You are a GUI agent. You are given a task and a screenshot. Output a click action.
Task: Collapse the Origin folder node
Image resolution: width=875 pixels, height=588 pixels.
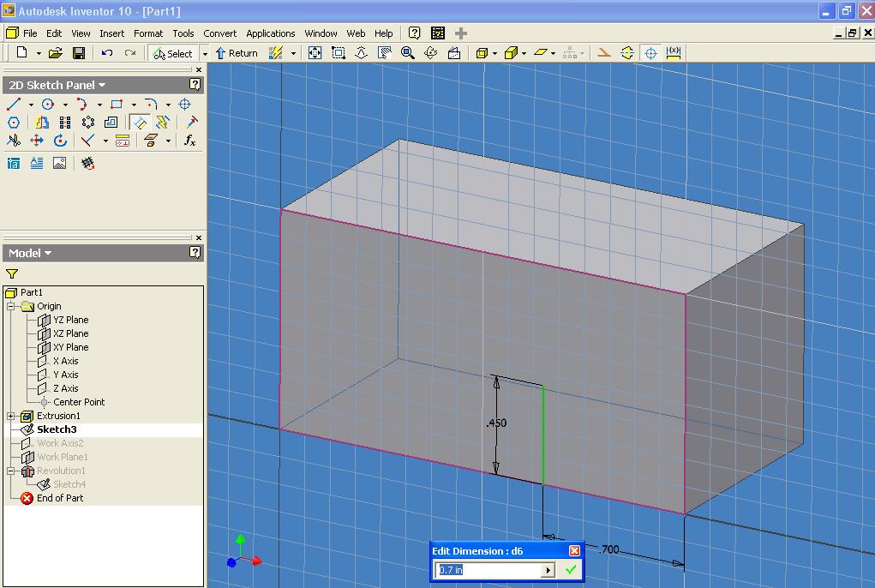[10, 306]
